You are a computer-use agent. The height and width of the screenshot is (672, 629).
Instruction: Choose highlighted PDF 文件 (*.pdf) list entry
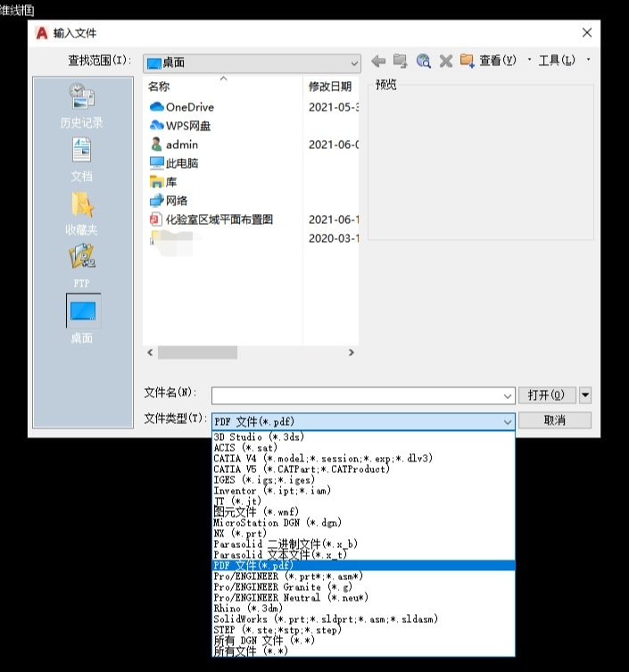point(363,566)
